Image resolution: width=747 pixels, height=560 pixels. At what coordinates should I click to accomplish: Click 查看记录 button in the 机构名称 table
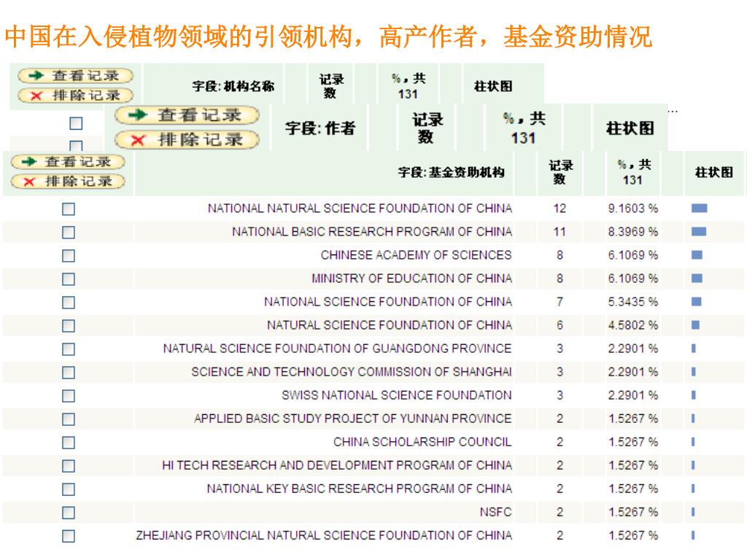pyautogui.click(x=75, y=75)
